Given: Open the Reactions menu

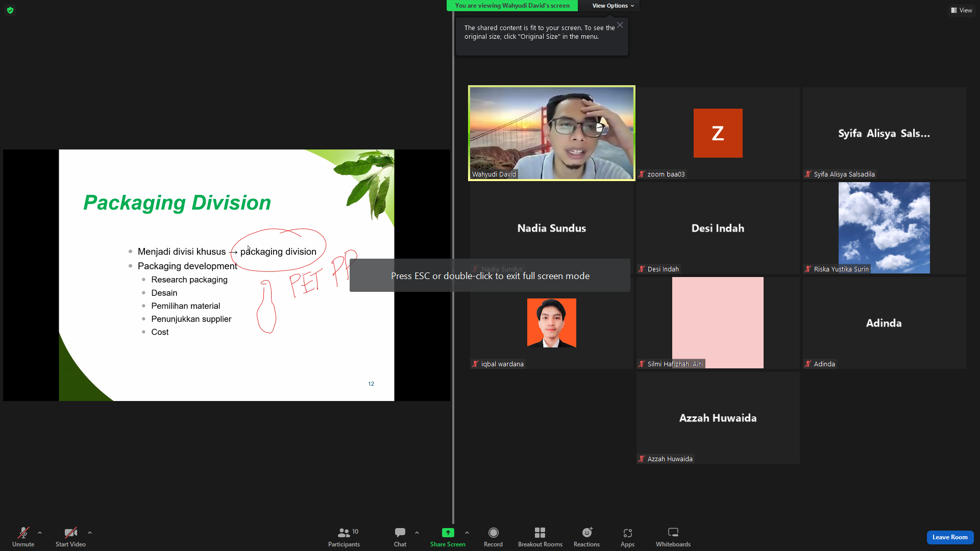Looking at the screenshot, I should point(586,537).
